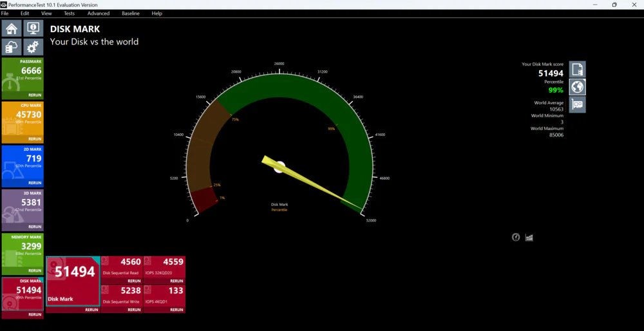Open the Advanced menu

click(99, 14)
